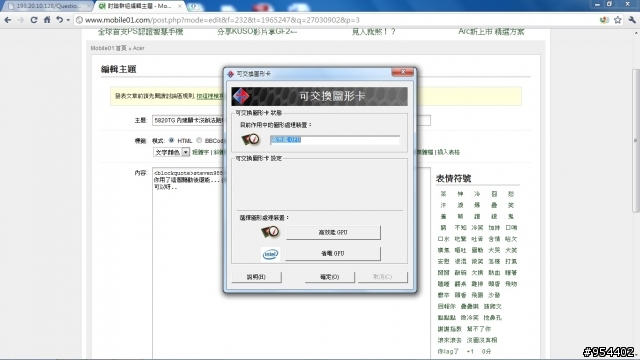Click the bold text link beside text color
The image size is (640, 360).
[200, 152]
